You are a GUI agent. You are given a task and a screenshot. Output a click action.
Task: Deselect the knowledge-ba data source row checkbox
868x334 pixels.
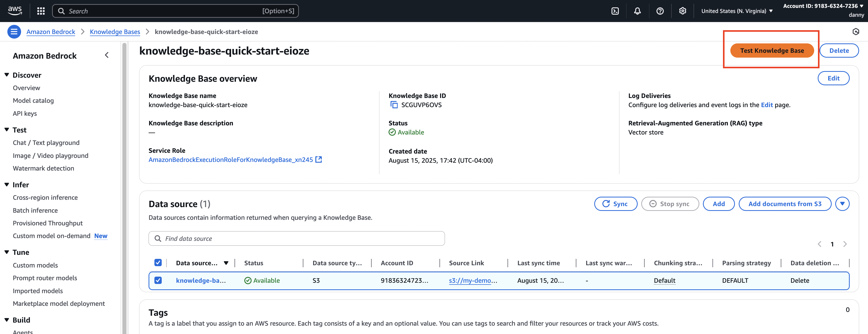pyautogui.click(x=158, y=280)
